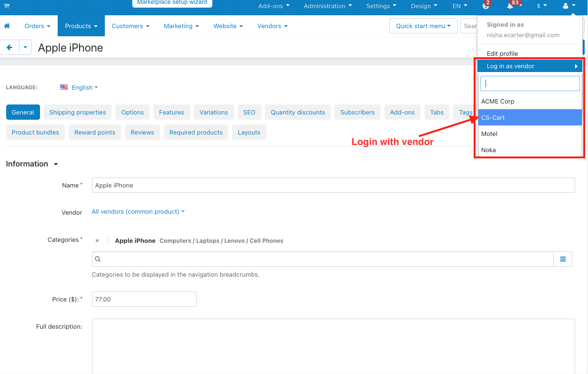Viewport: 588px width, 374px height.
Task: Choose Noka vendor
Action: coord(530,150)
